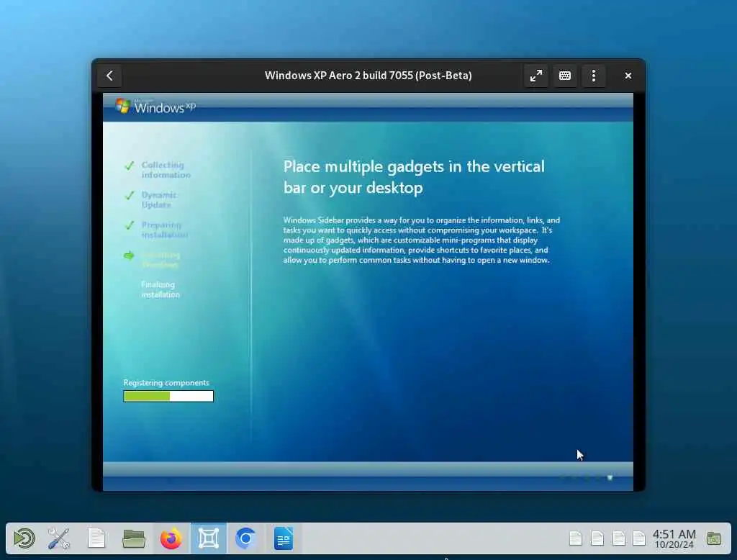Toggle fullscreen for the virtual machine

click(x=535, y=76)
